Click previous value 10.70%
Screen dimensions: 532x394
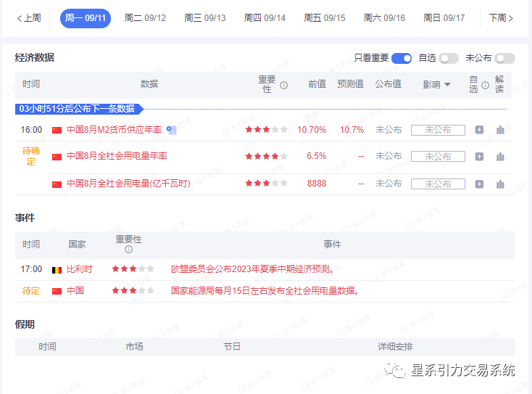click(312, 130)
